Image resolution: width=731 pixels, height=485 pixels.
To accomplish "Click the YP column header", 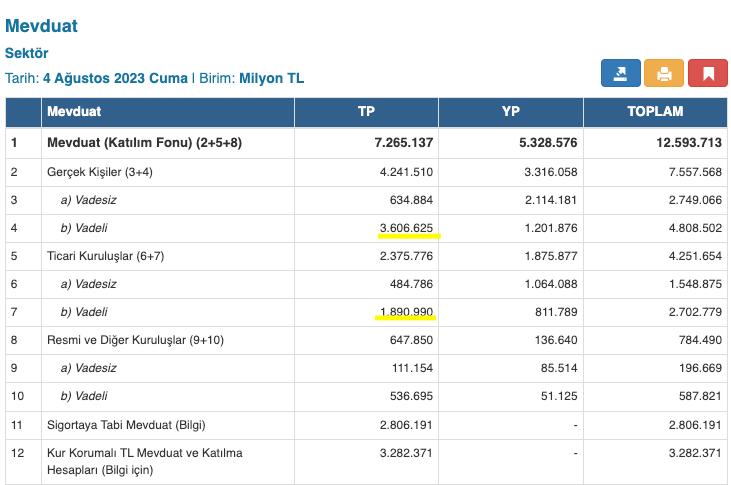I will [511, 112].
